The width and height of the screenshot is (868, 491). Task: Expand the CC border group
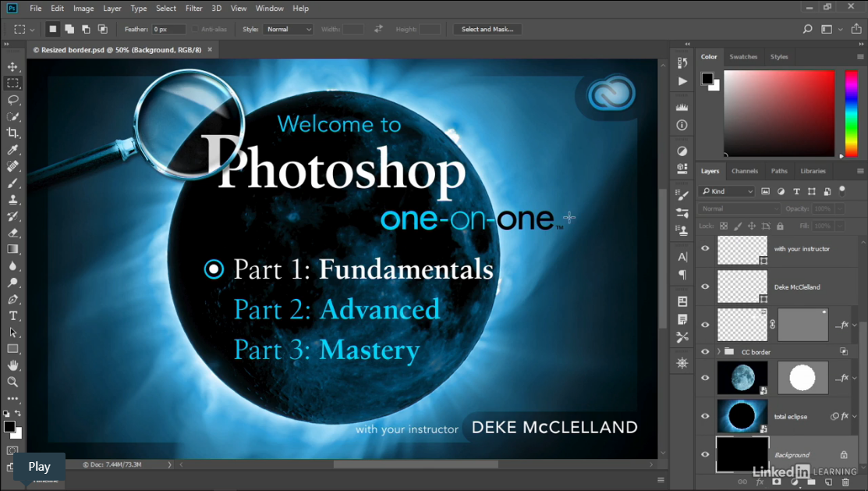(719, 351)
